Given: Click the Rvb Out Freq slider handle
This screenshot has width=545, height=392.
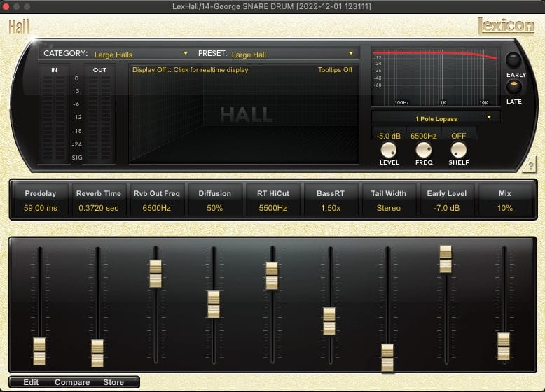Looking at the screenshot, I should pyautogui.click(x=156, y=274).
